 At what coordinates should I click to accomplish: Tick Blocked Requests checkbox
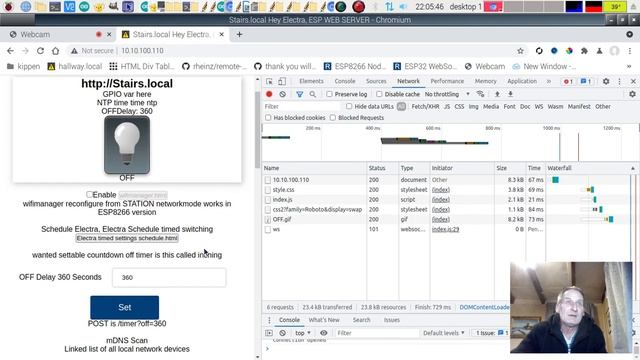point(333,118)
